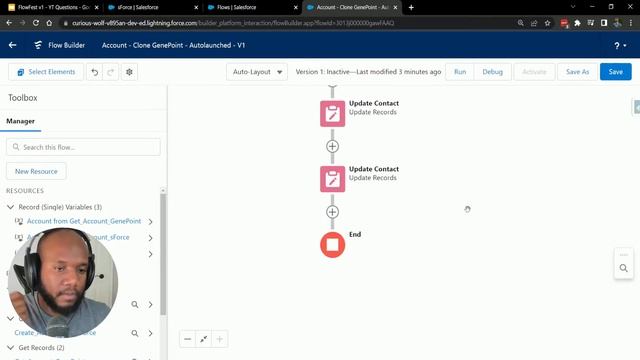Open the canvas search magnifier
Screen dimensions: 640x360
tap(623, 268)
